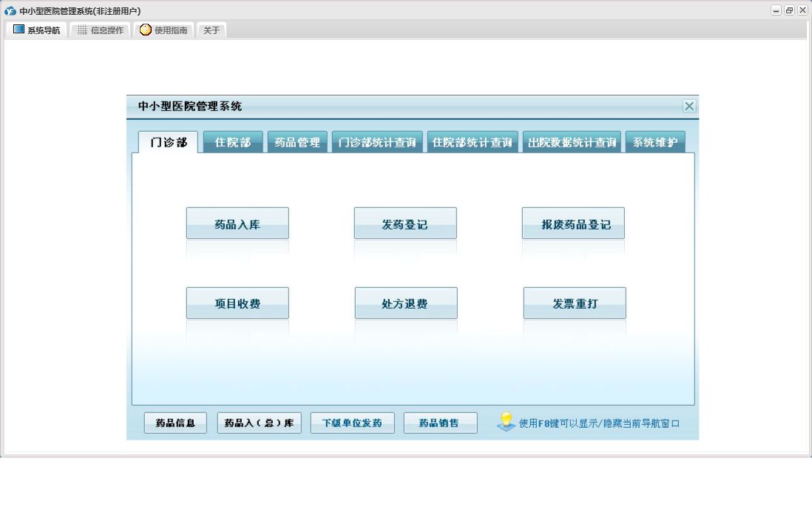812x530 pixels.
Task: Open 项目收费 module
Action: tap(237, 303)
